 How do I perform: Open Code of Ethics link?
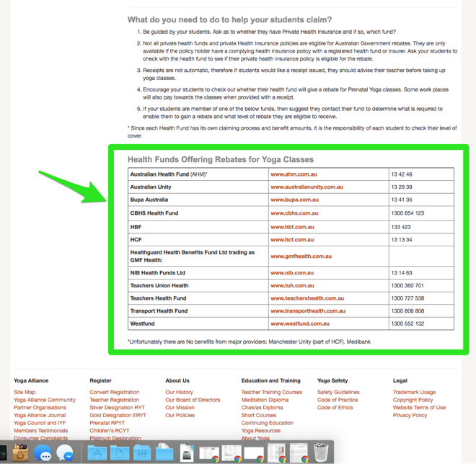(x=335, y=408)
